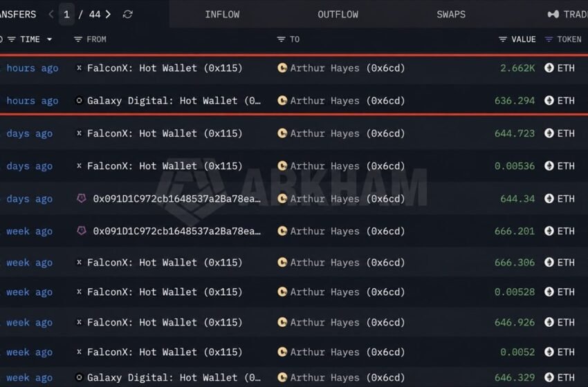Open the VALUE column filter icon
The image size is (588, 387).
click(x=503, y=39)
